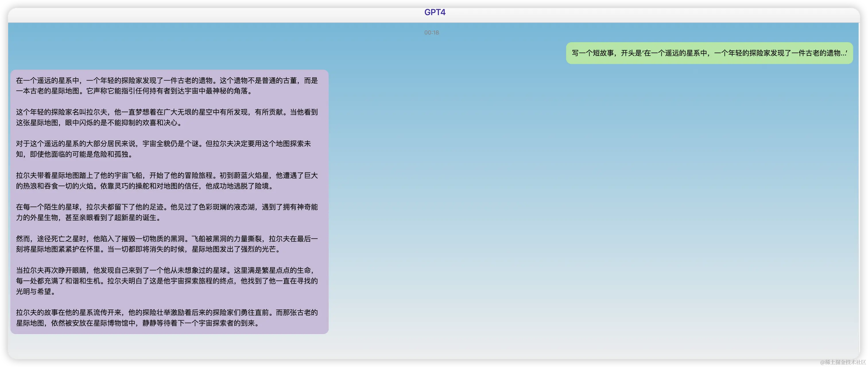Click line starting 拉尔夫带着星际地图踏上
868x367 pixels.
167,175
